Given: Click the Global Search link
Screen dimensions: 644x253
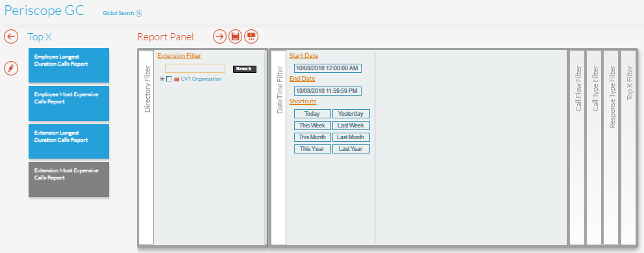Looking at the screenshot, I should coord(118,13).
